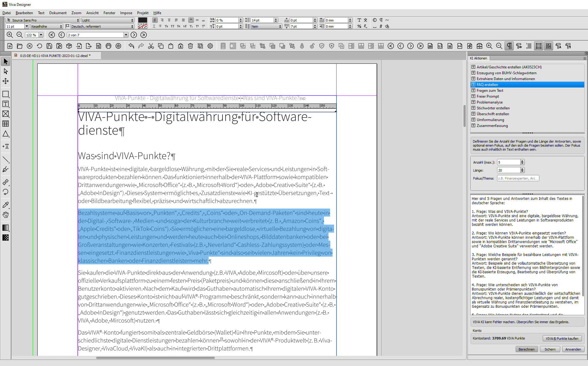Click the black text color swatch
588x366 pixels.
(142, 20)
